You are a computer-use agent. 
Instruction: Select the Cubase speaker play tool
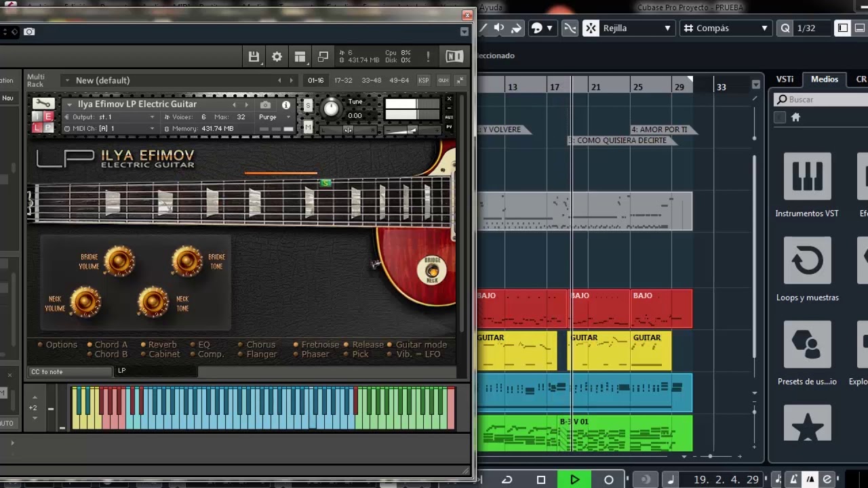point(499,28)
